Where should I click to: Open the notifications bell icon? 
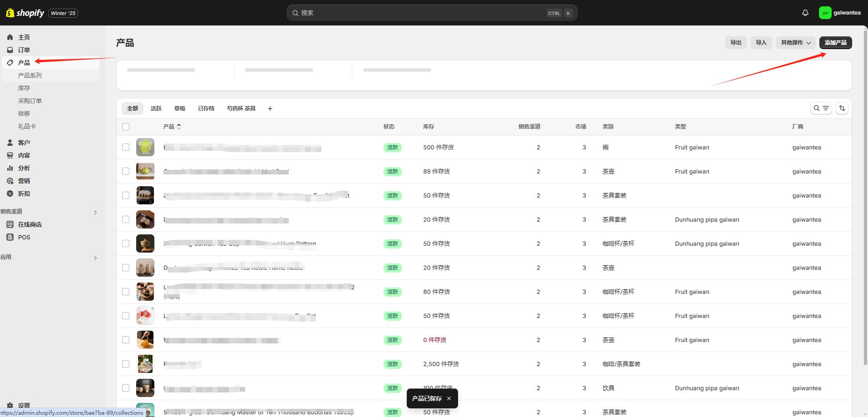coord(805,13)
